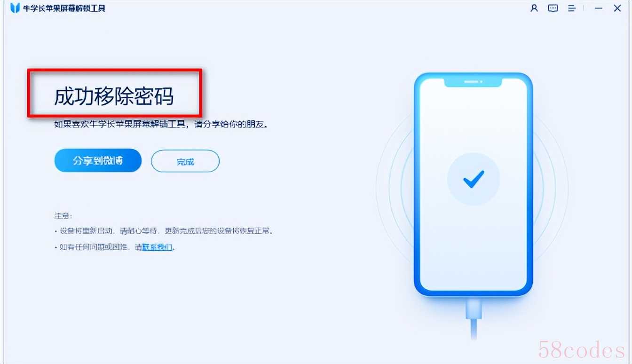The width and height of the screenshot is (632, 364).
Task: Open the user account icon
Action: (534, 8)
